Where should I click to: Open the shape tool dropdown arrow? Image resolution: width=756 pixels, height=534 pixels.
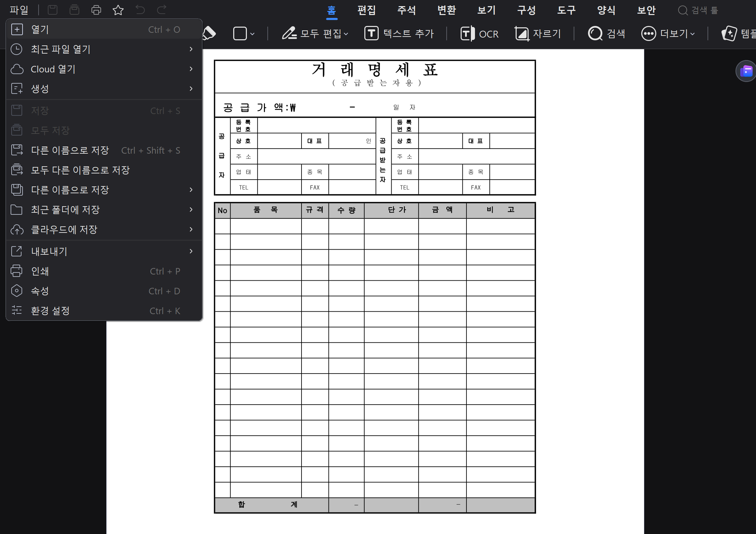252,34
